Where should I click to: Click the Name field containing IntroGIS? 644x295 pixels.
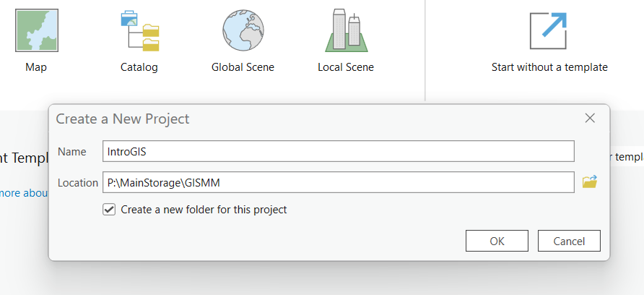point(339,151)
